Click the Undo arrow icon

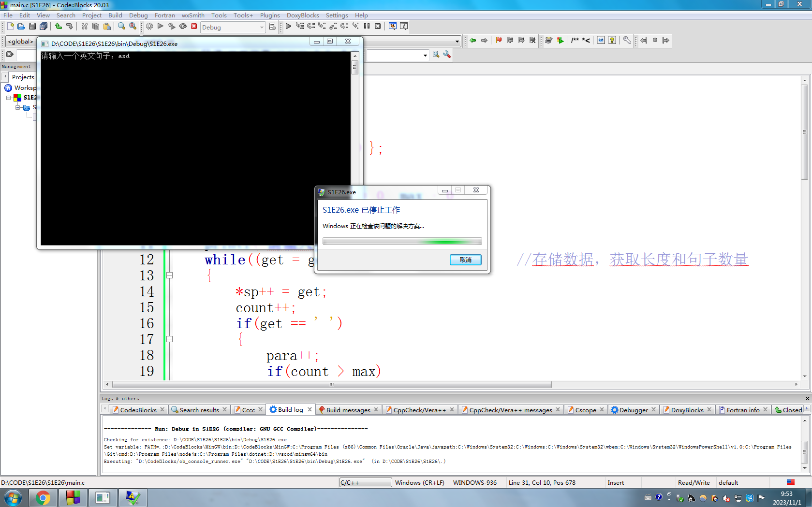[59, 26]
